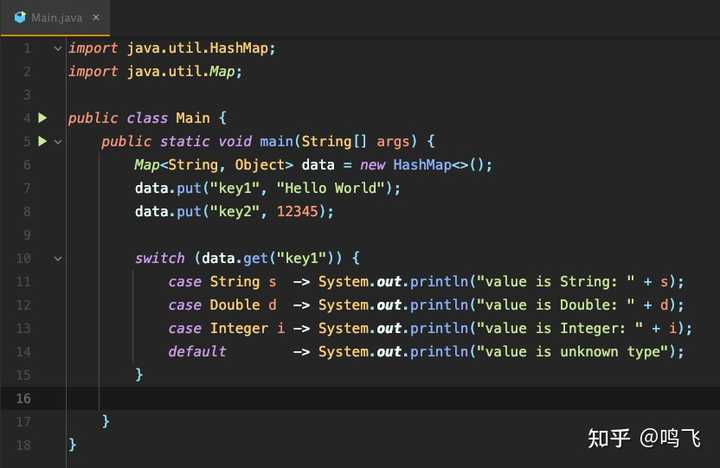Image resolution: width=720 pixels, height=468 pixels.
Task: Click the class name Main on line 4
Action: (x=193, y=118)
